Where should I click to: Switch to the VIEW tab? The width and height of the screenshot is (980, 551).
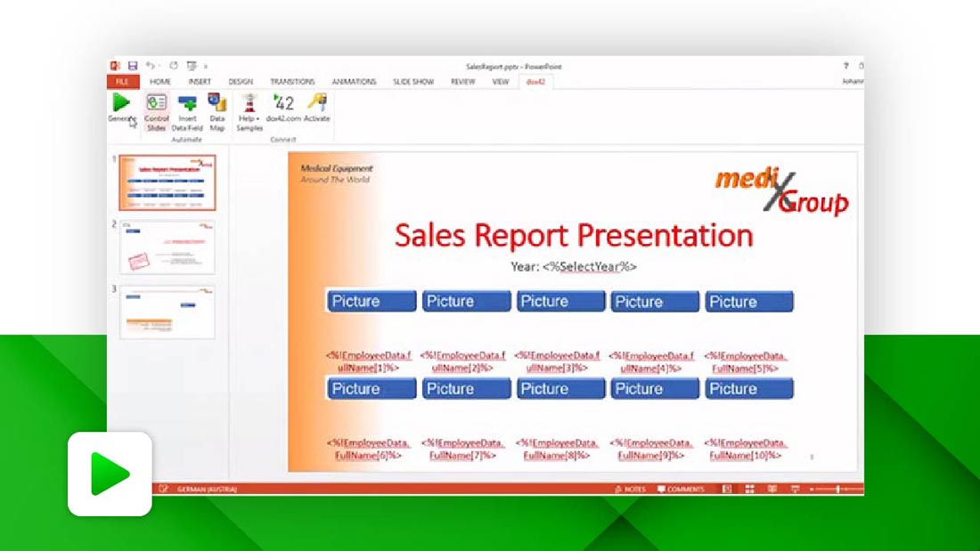[x=501, y=82]
